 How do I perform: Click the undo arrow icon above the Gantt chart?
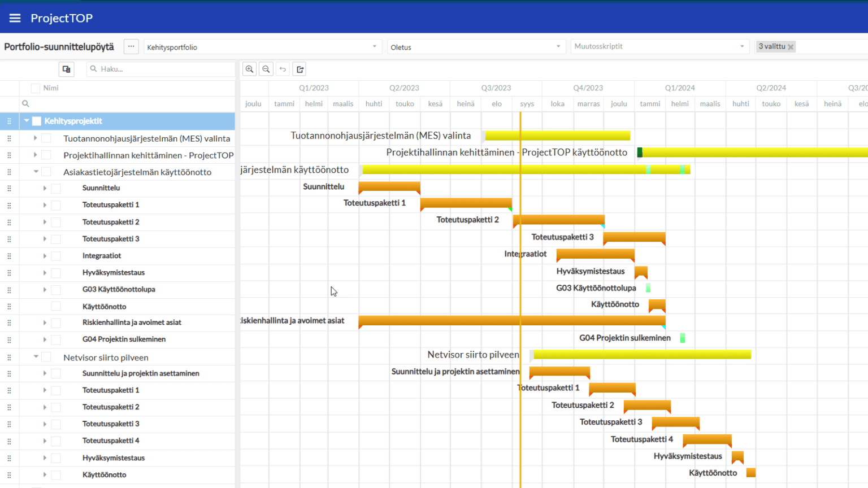[x=283, y=68]
